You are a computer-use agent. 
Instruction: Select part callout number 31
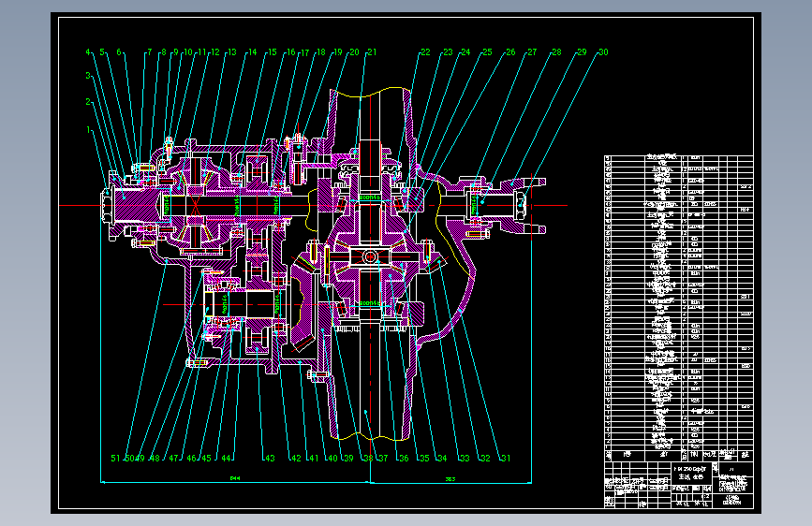[506, 459]
